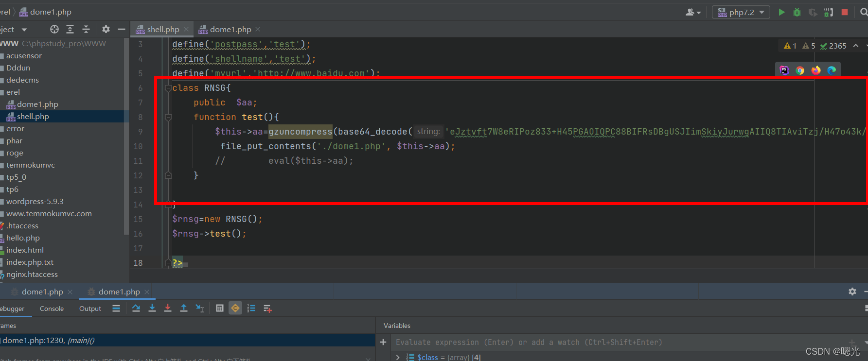This screenshot has width=868, height=361.
Task: Open the Console tab in debug panel
Action: pyautogui.click(x=52, y=309)
